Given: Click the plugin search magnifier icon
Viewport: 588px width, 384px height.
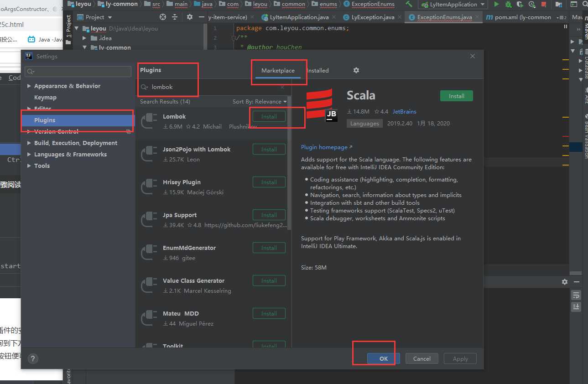Looking at the screenshot, I should pyautogui.click(x=145, y=87).
